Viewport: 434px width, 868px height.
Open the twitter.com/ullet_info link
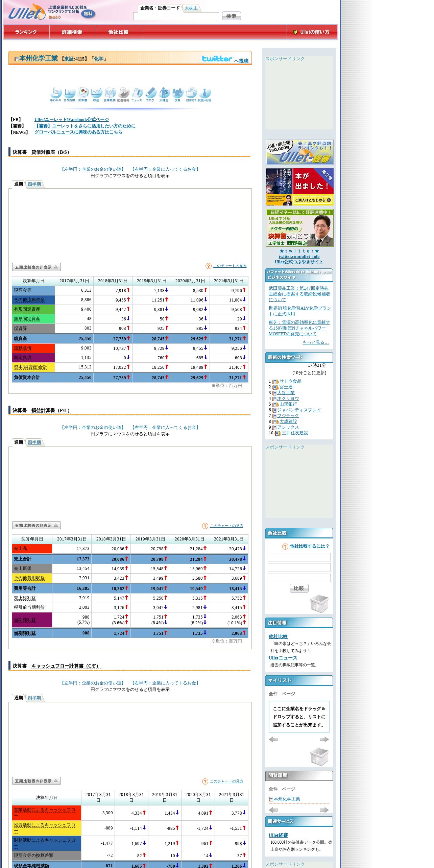[x=299, y=257]
